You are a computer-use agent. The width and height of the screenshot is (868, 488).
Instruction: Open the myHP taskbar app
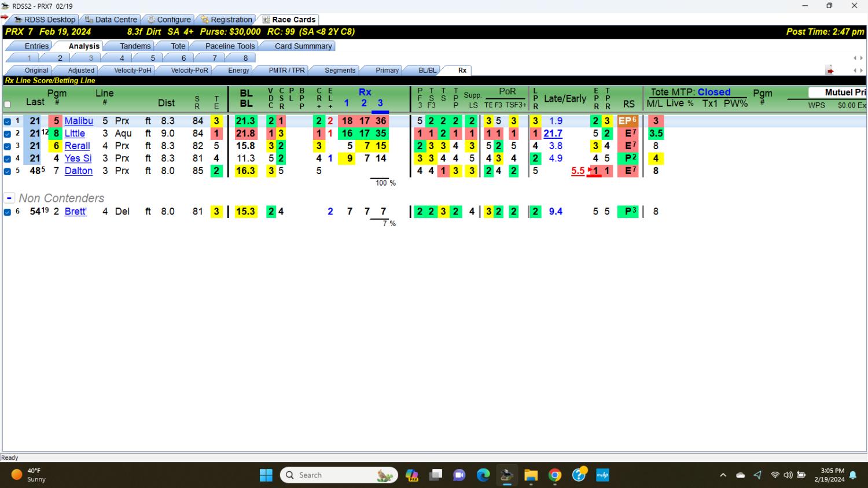[602, 475]
